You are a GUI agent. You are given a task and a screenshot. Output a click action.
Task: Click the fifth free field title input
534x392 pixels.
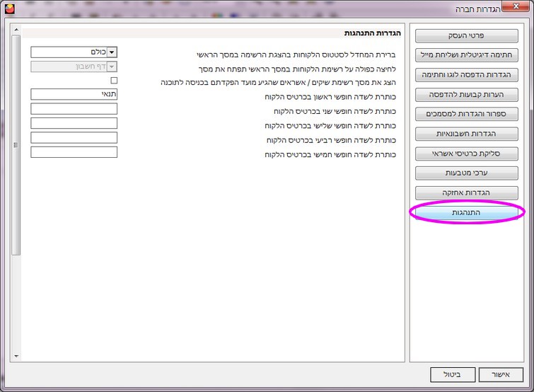74,152
